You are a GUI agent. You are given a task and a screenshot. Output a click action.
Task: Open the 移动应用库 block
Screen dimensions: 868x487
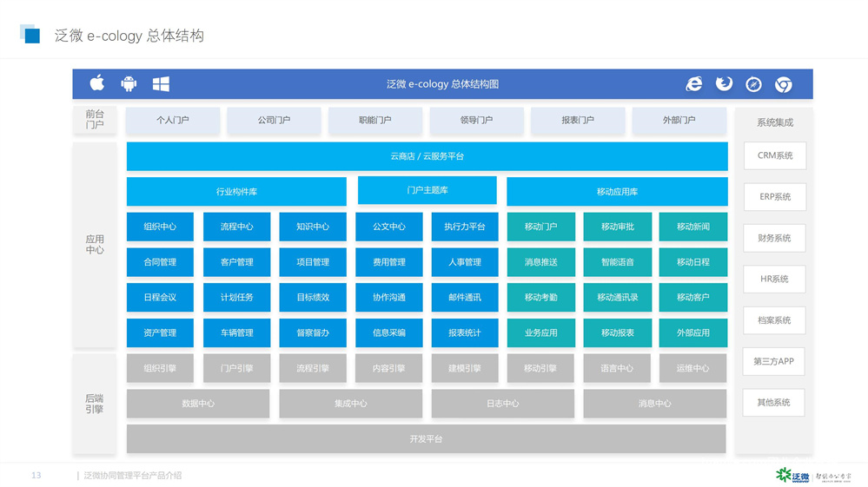(x=617, y=191)
